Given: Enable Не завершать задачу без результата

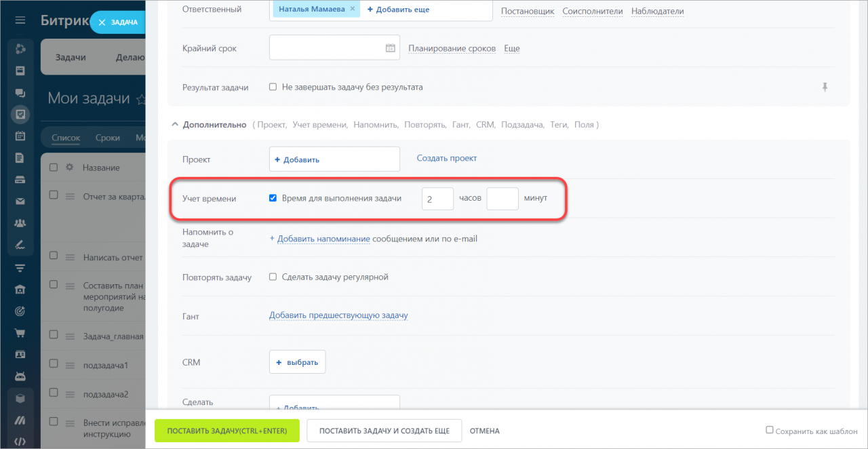Looking at the screenshot, I should pos(273,87).
